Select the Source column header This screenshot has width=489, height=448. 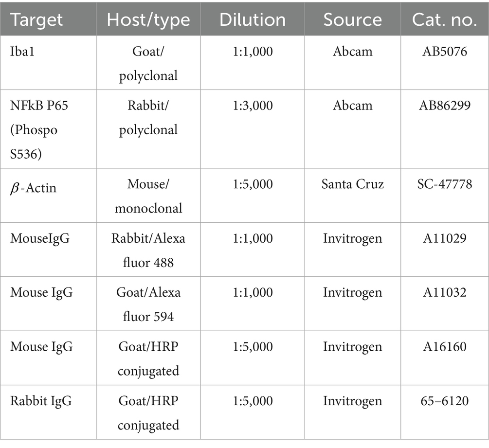pos(353,19)
